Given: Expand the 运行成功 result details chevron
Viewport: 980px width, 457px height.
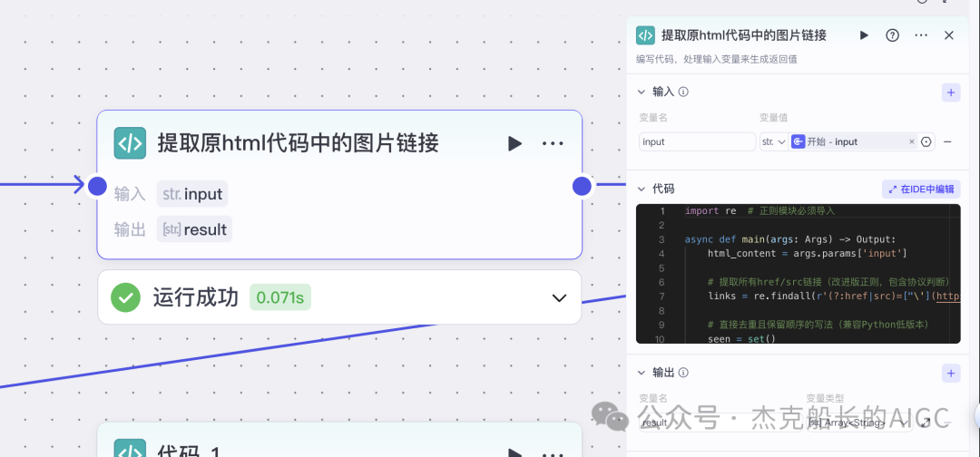Looking at the screenshot, I should click(559, 297).
